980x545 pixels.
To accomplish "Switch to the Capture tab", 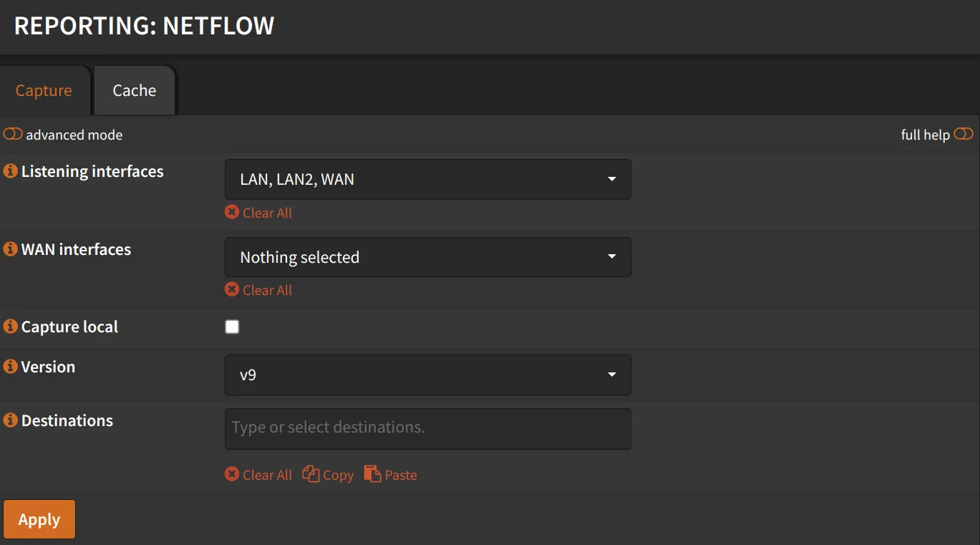I will coord(43,90).
